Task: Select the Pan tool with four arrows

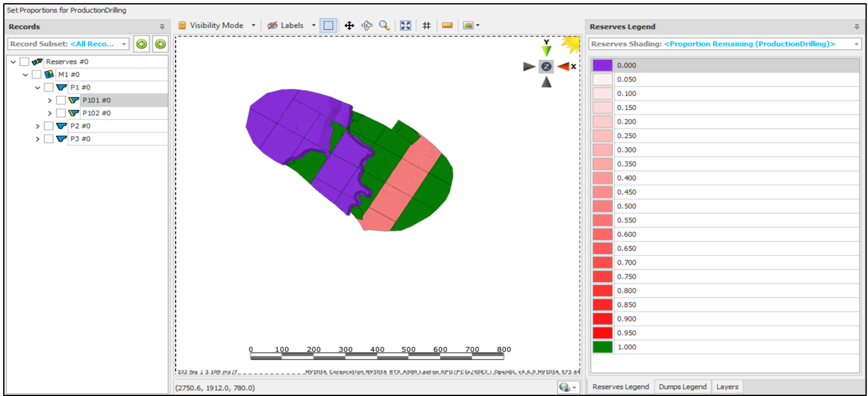Action: coord(350,26)
